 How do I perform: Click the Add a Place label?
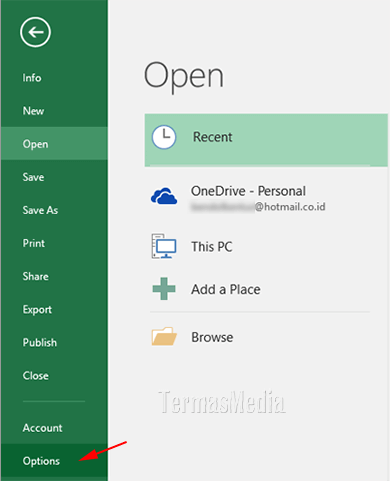[226, 289]
